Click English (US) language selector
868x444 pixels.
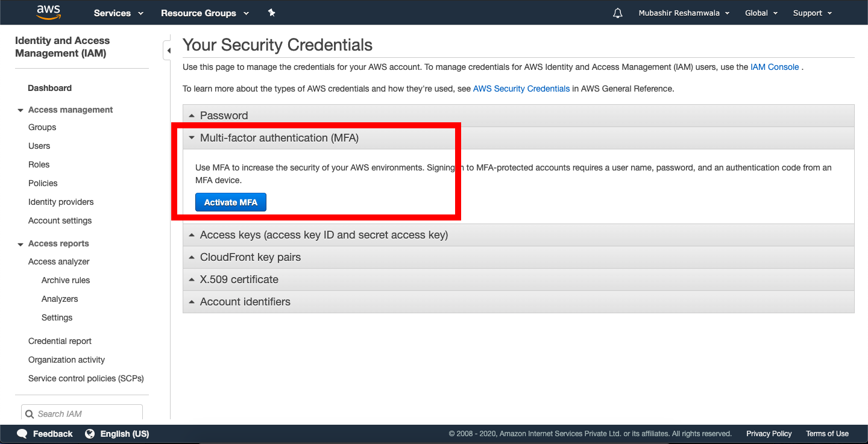click(125, 434)
